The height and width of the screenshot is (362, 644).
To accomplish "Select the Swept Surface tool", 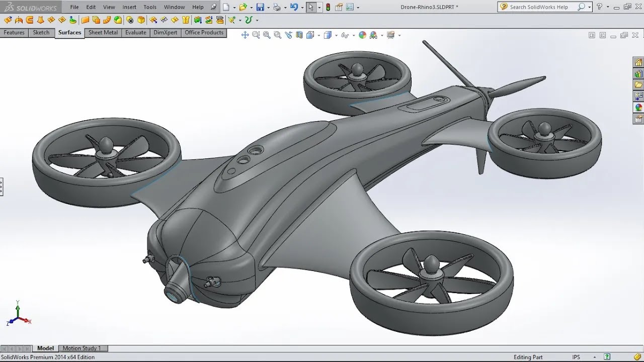I will pyautogui.click(x=30, y=20).
